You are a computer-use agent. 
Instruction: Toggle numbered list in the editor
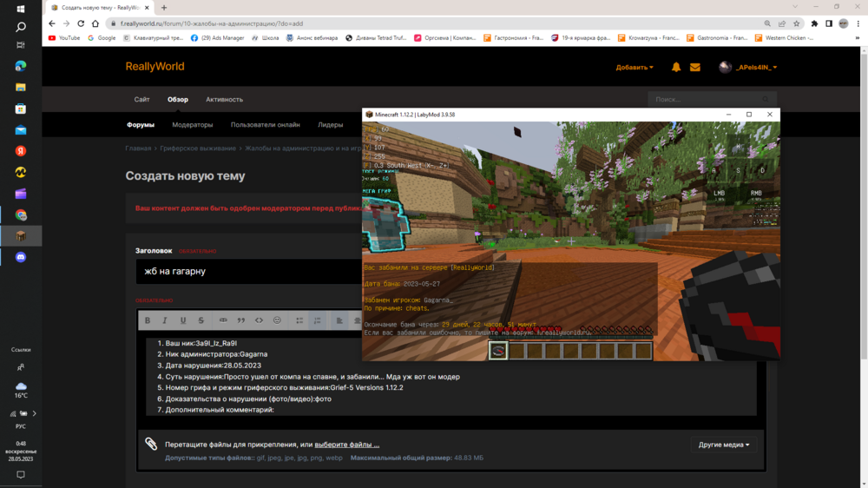tap(317, 320)
